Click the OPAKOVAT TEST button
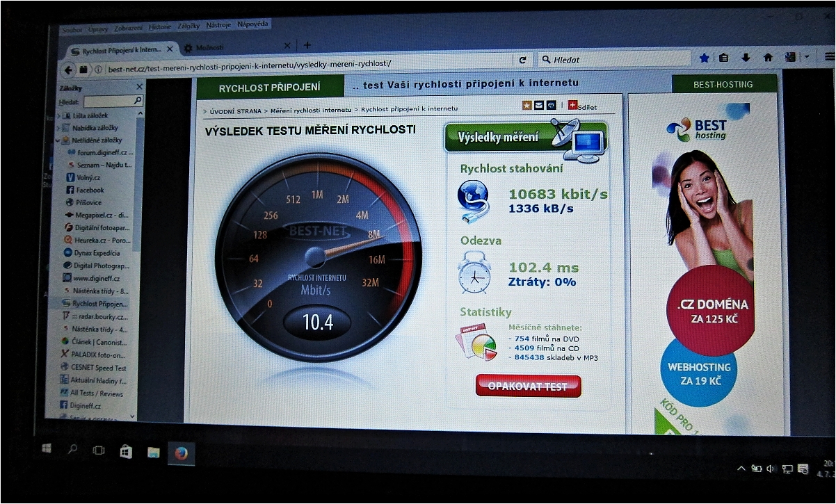 pyautogui.click(x=527, y=387)
